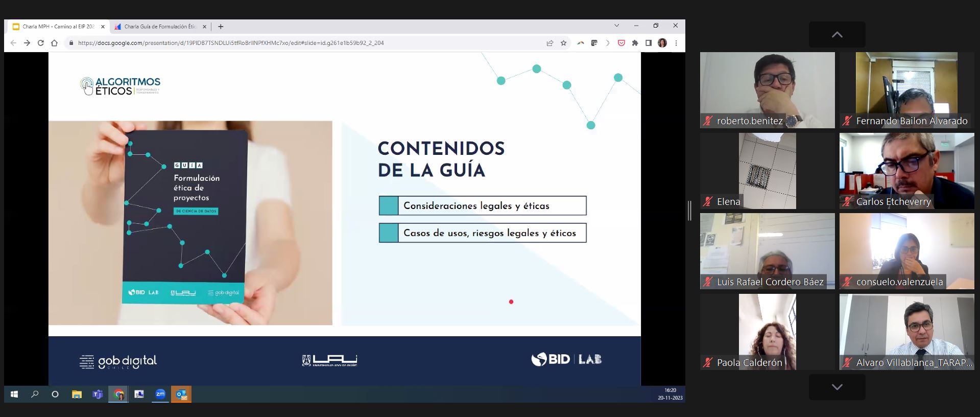
Task: Open a new browser tab
Action: (x=221, y=27)
